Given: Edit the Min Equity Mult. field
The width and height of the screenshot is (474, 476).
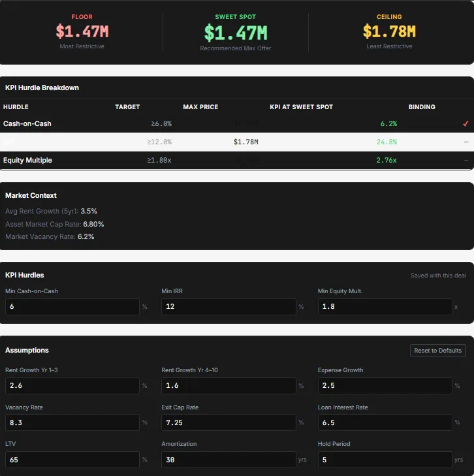Looking at the screenshot, I should point(385,307).
